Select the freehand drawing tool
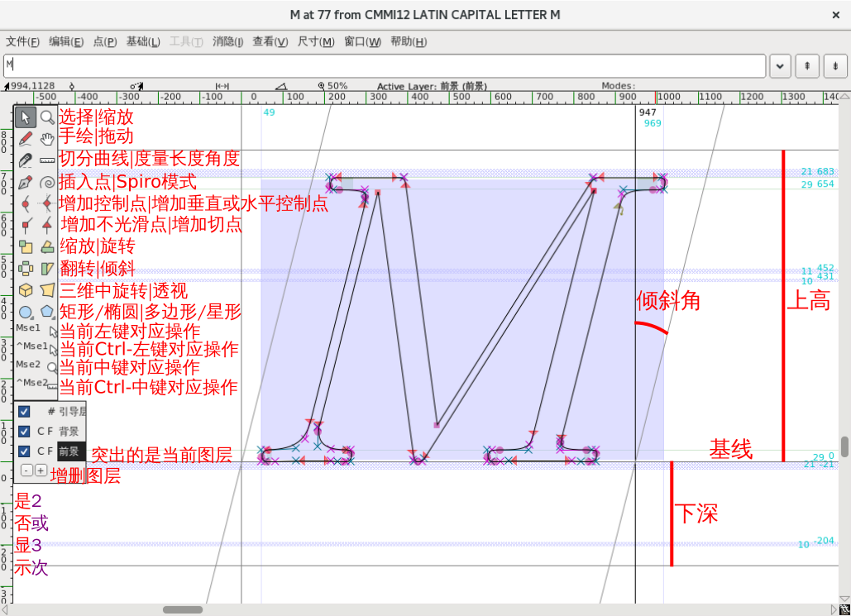Viewport: 851px width, 616px height. (x=26, y=138)
